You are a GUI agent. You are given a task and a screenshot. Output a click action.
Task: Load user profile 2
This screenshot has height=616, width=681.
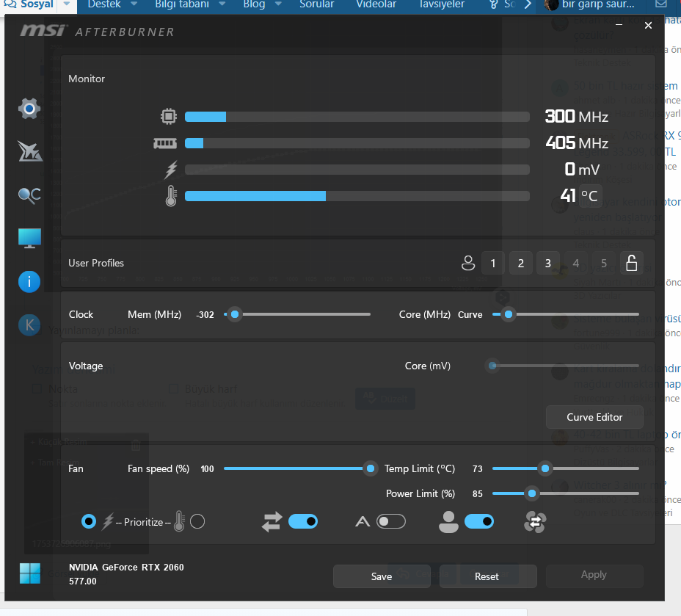point(521,263)
